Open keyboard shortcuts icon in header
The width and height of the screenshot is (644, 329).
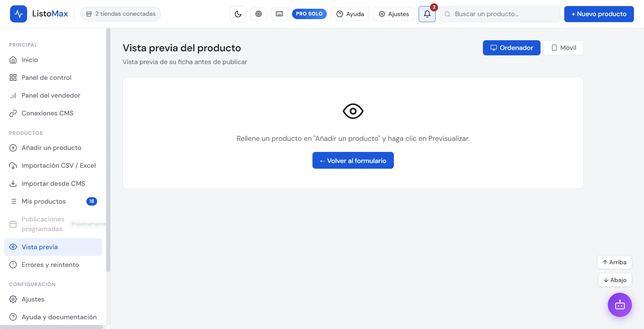point(279,14)
